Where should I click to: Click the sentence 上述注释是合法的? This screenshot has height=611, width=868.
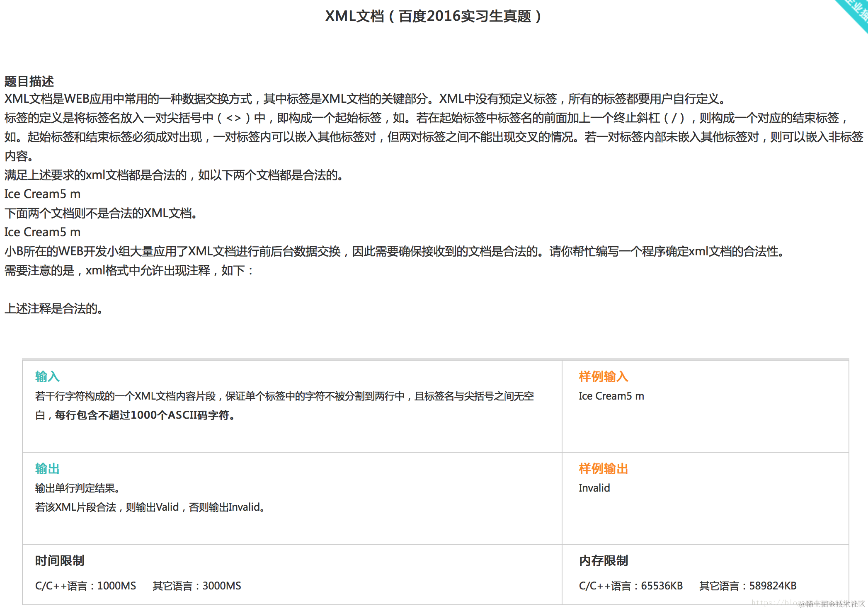coord(53,308)
